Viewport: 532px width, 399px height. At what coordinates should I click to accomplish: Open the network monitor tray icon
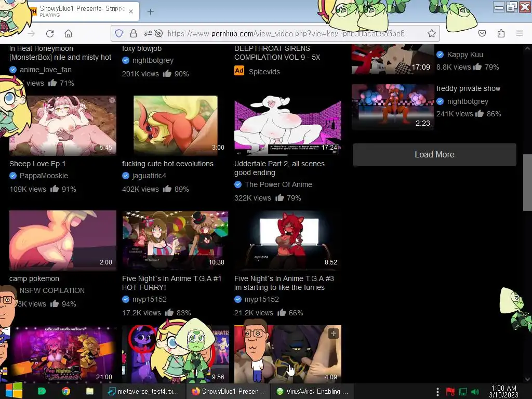[x=463, y=392]
